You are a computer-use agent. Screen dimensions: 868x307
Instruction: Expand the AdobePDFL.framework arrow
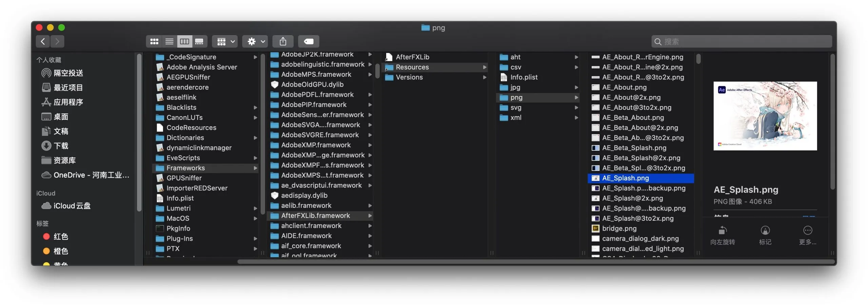tap(370, 95)
